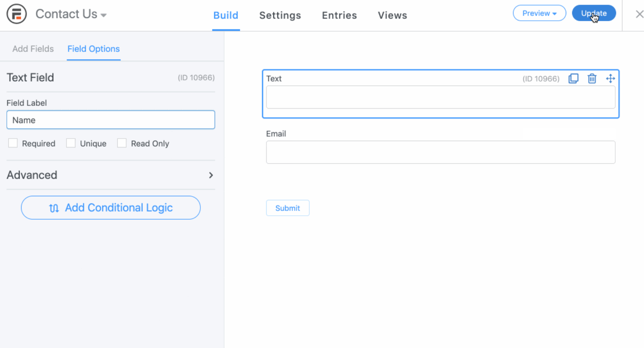The image size is (644, 348).
Task: Enable the Required checkbox
Action: point(13,143)
